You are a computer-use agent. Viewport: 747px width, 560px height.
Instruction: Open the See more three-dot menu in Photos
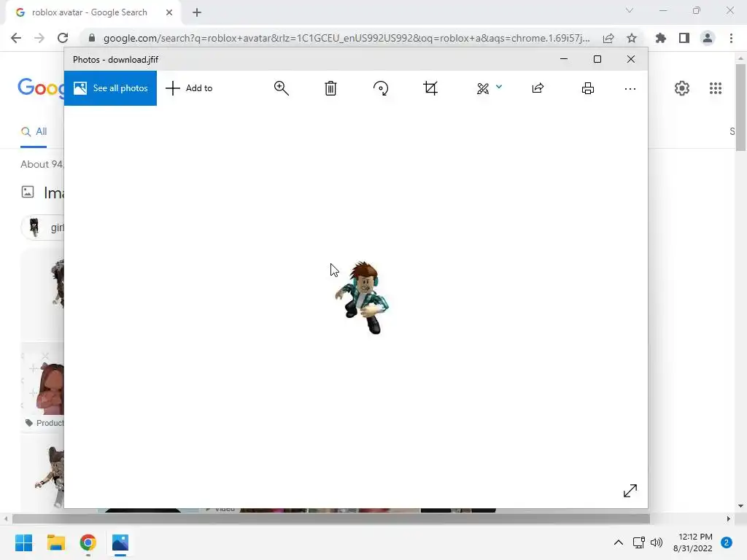[x=630, y=88]
